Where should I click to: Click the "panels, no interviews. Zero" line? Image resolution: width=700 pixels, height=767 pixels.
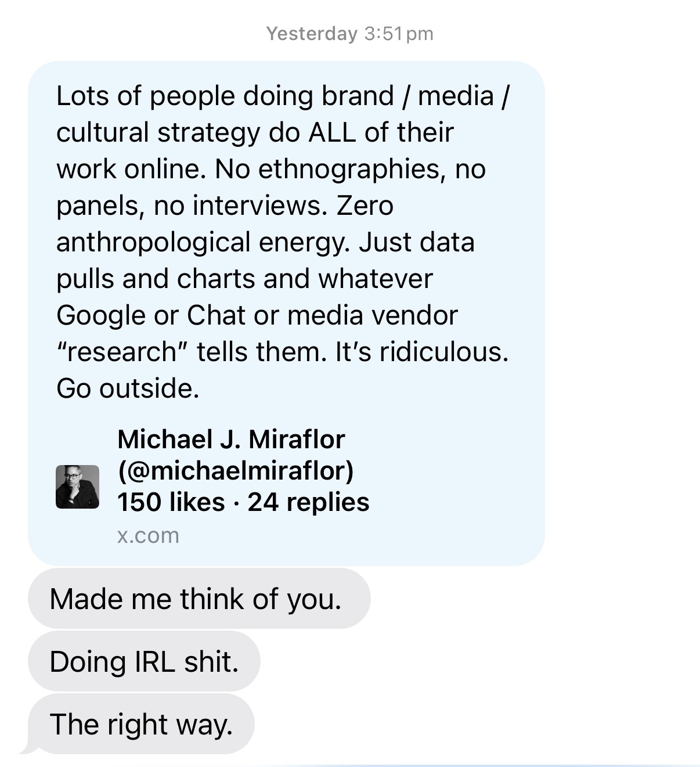(x=225, y=206)
